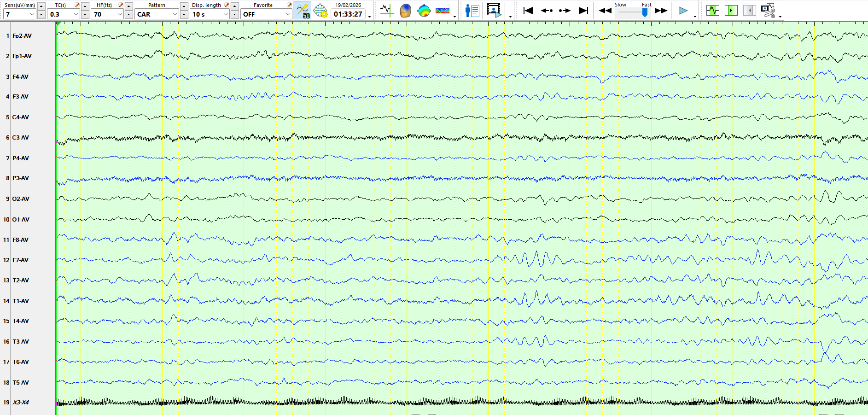
Task: Open the patient information panel
Action: pos(472,10)
